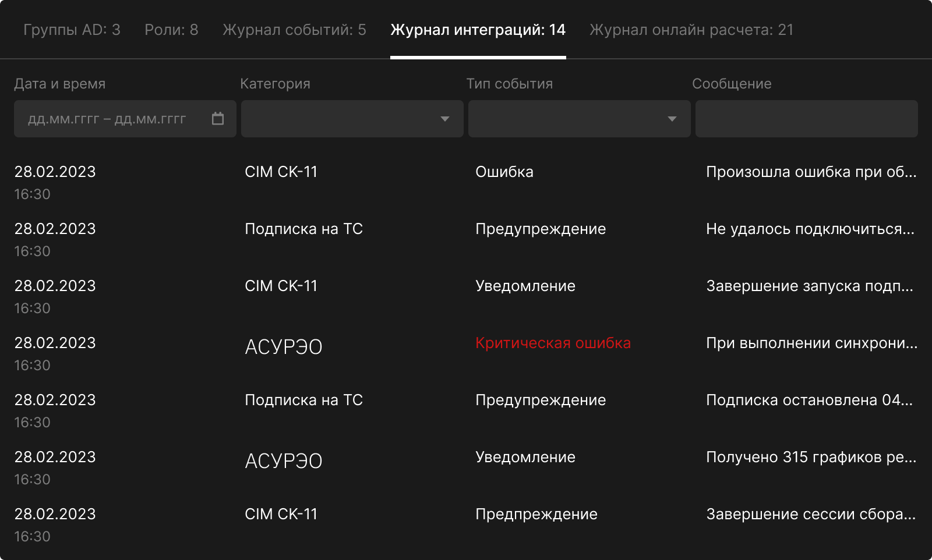Open the Категория dropdown arrow
This screenshot has height=560, width=932.
tap(444, 119)
